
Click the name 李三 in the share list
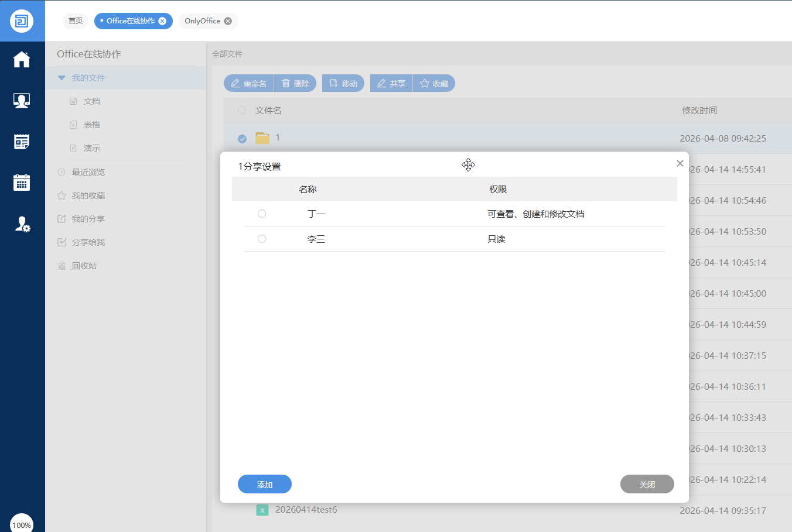coord(316,239)
